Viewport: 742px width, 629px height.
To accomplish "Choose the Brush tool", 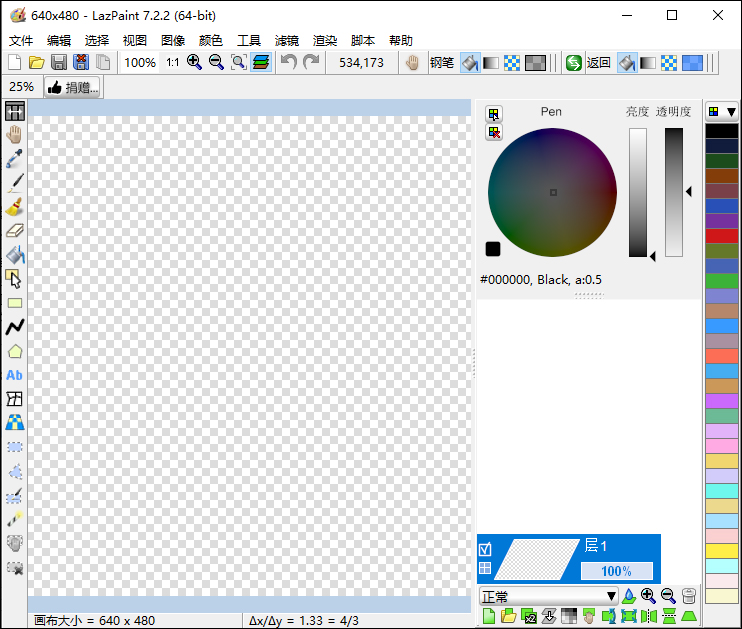I will coord(15,207).
